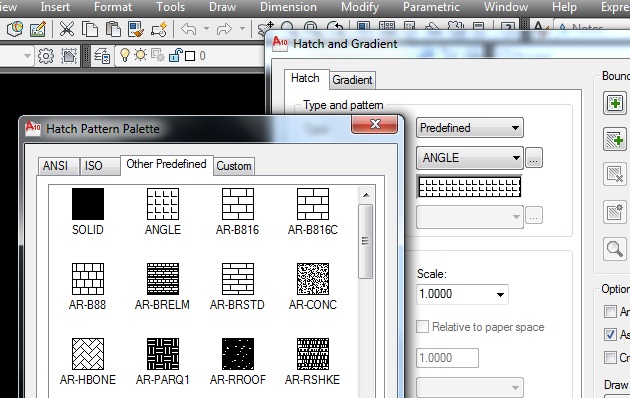The height and width of the screenshot is (398, 630).
Task: Select the SOLID hatch pattern swatch
Action: click(88, 204)
